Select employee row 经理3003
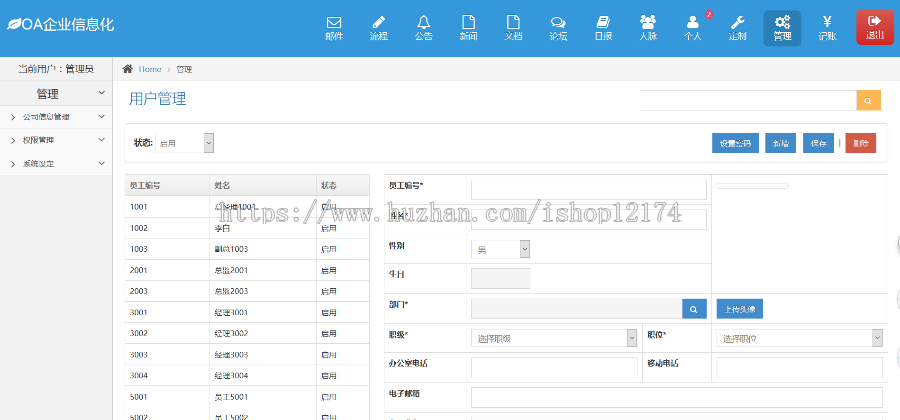 click(247, 355)
